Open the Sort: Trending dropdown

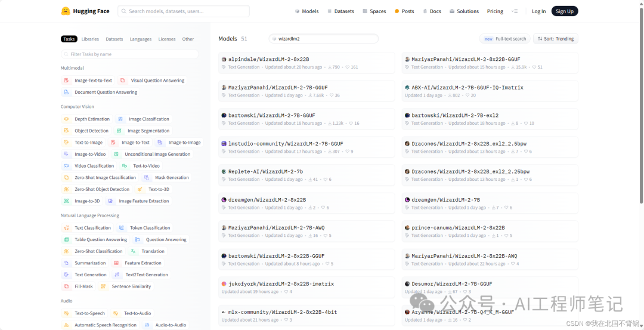(x=556, y=39)
